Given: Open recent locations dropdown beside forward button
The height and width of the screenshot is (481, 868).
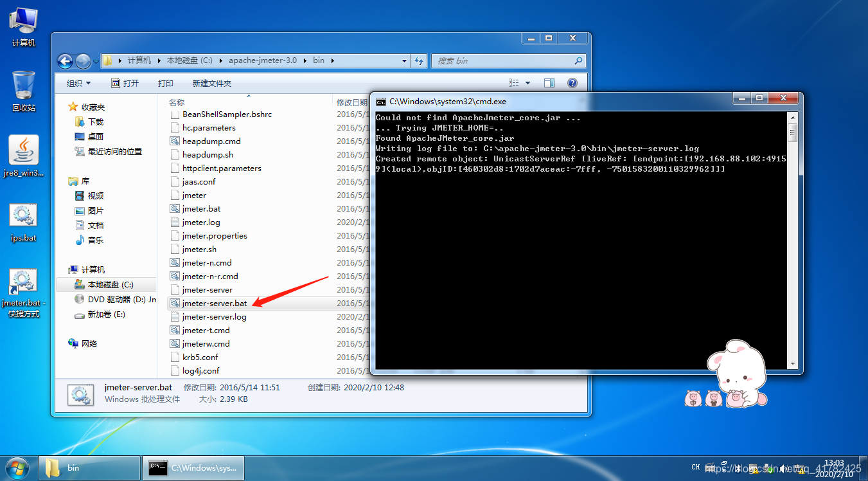Looking at the screenshot, I should tap(96, 61).
